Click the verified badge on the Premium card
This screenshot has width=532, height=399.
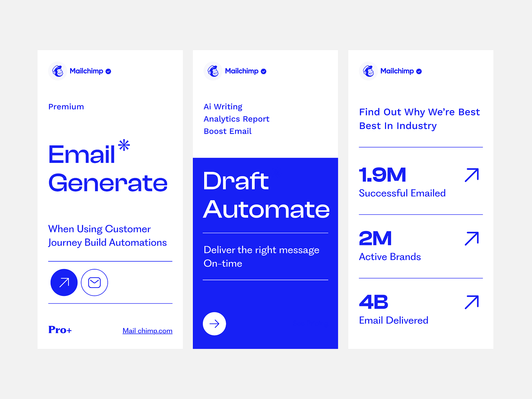coord(108,71)
